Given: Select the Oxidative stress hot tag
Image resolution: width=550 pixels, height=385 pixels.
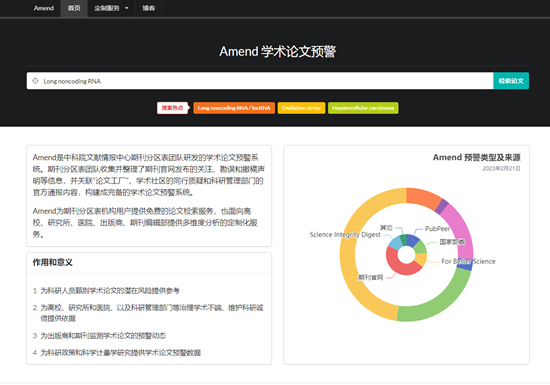Looking at the screenshot, I should coord(301,108).
